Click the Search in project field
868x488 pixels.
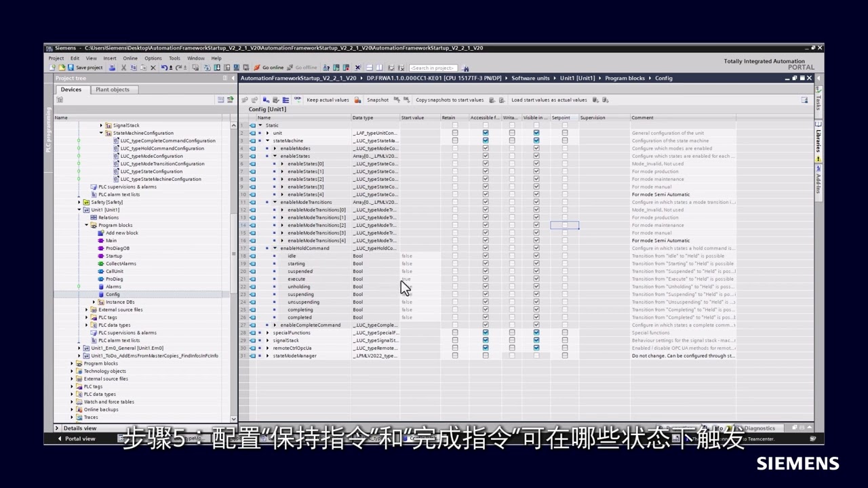pos(433,68)
